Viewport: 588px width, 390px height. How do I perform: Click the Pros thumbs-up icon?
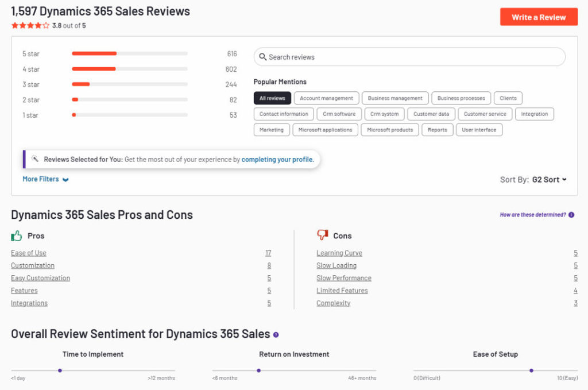click(x=17, y=235)
